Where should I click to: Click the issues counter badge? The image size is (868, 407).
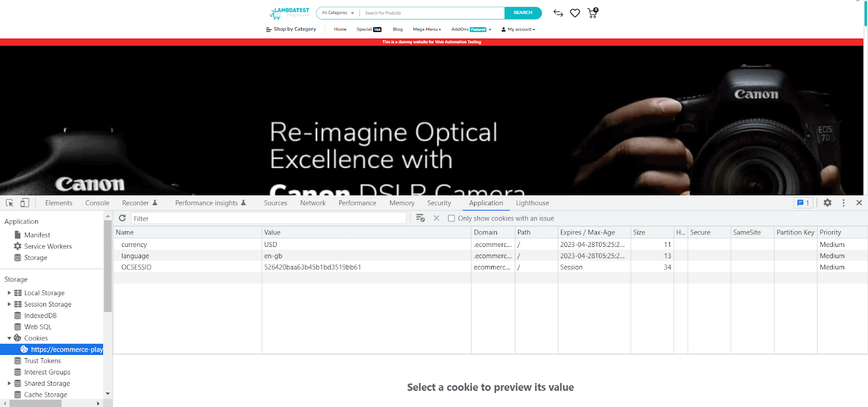coord(803,203)
